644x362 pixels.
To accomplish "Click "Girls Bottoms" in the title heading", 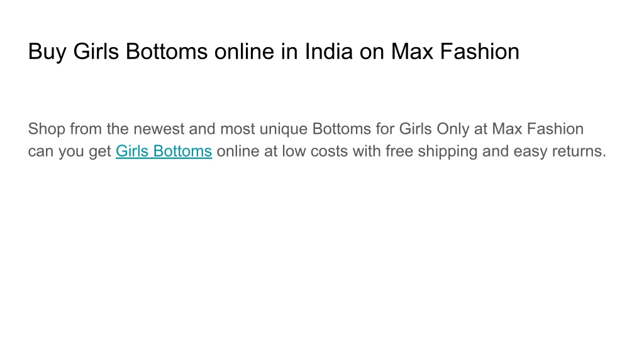I will pos(140,52).
